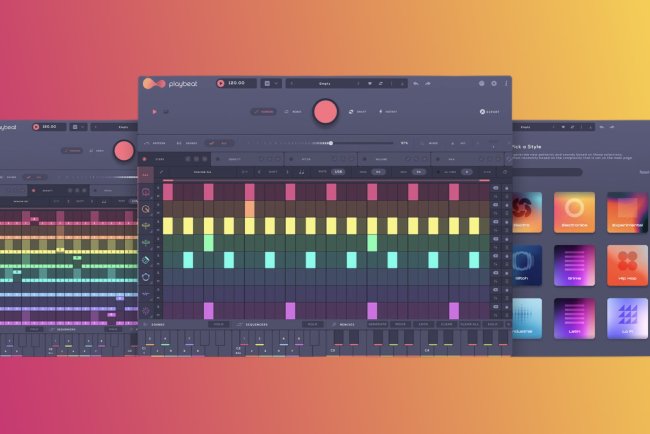Choose the All remix target pill
650x434 pixels.
click(x=219, y=143)
